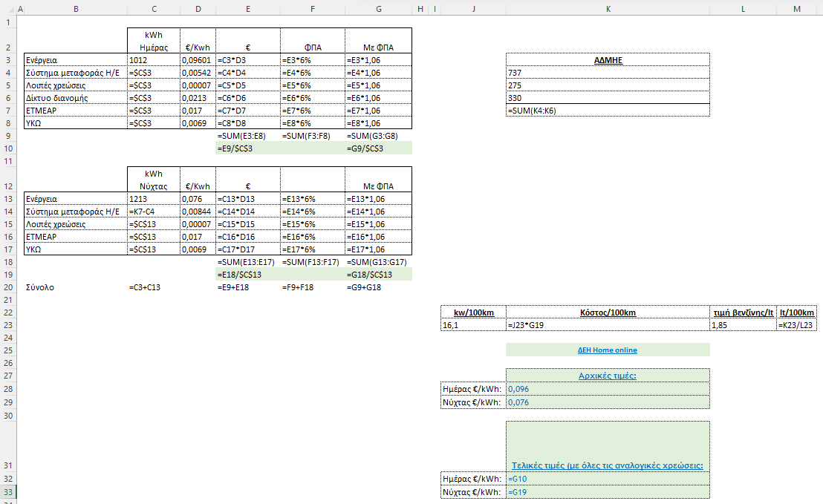Screen dimensions: 823x504
Task: Click the cell with value 1213
Action: click(x=154, y=199)
